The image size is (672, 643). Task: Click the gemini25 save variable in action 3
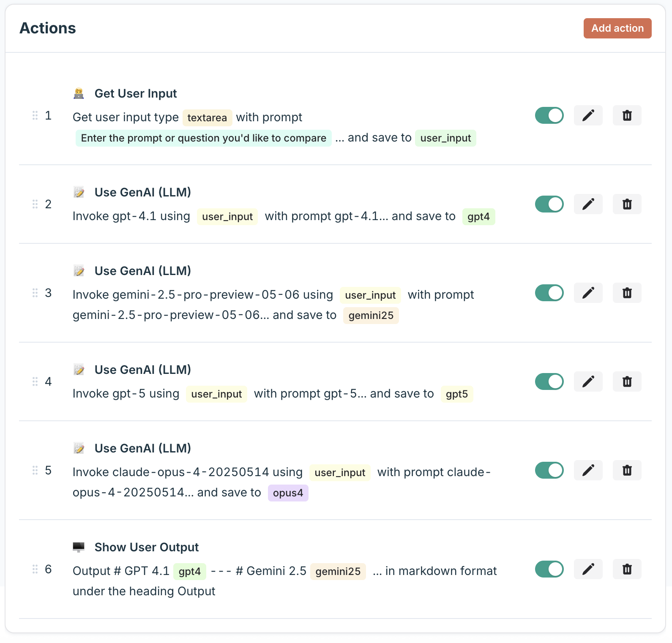[371, 316]
